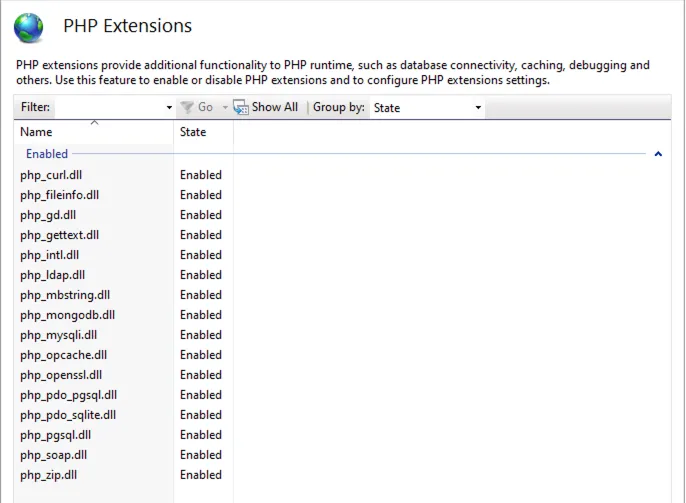The width and height of the screenshot is (686, 503).
Task: Select the php_zip.dll extension
Action: point(48,475)
